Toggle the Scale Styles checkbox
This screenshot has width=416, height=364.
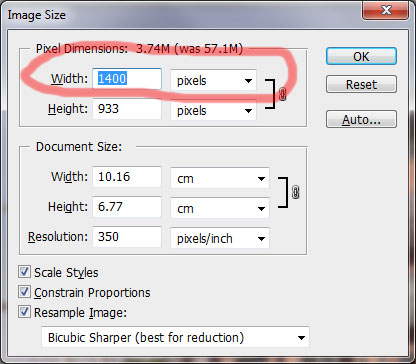(x=24, y=272)
